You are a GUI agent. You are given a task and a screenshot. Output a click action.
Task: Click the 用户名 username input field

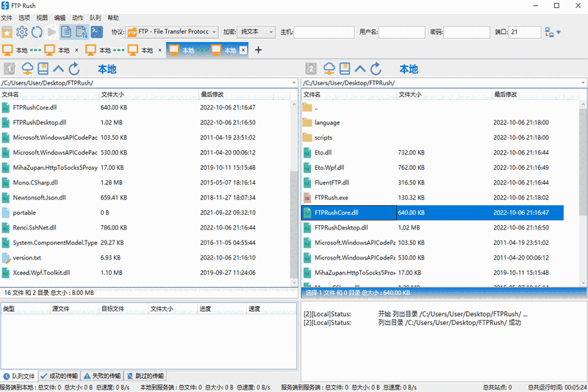tap(401, 32)
